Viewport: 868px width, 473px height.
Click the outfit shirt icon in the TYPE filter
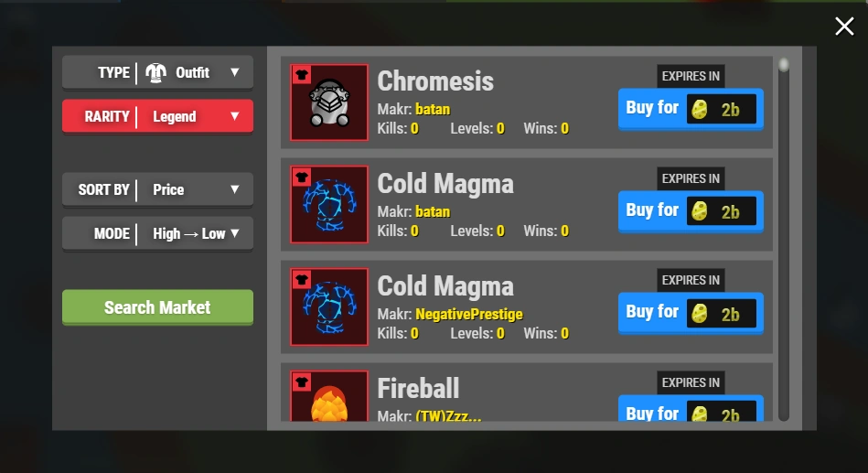[x=155, y=72]
